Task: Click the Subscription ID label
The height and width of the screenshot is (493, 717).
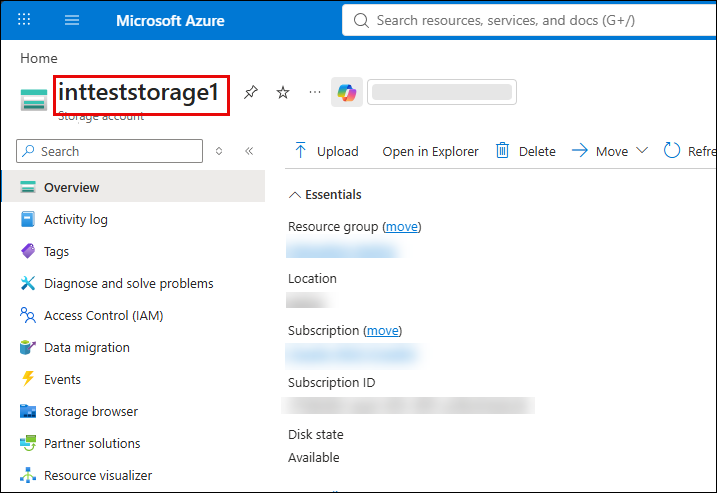Action: pyautogui.click(x=332, y=382)
